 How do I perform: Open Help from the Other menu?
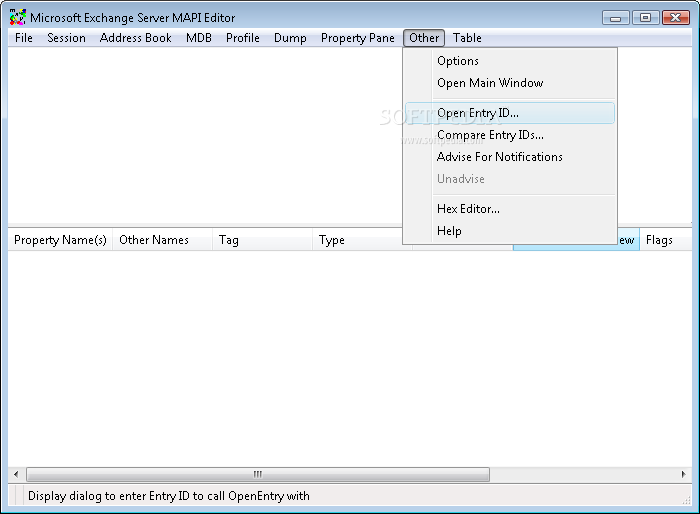click(509, 231)
